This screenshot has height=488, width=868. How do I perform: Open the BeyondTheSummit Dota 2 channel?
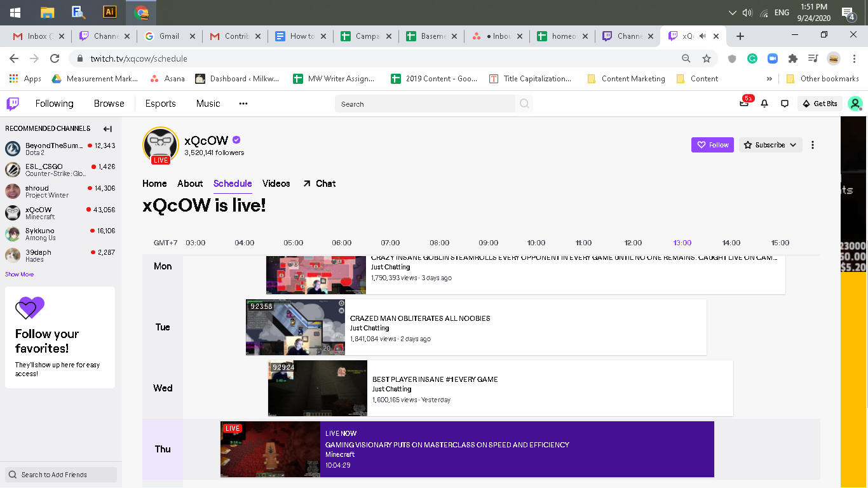[x=60, y=149]
